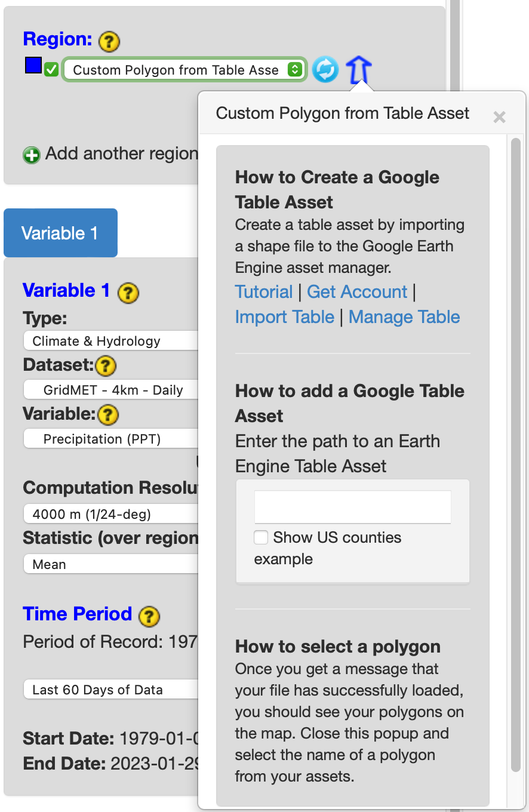Screen dimensions: 529x812
Task: Click the green plus Add another region icon
Action: pyautogui.click(x=31, y=155)
